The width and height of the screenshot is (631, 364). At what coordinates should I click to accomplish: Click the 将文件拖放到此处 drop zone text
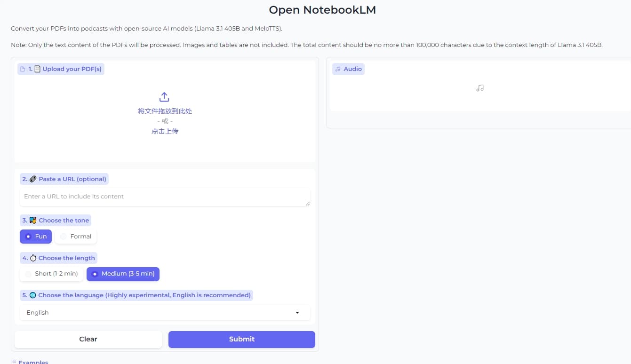coord(165,111)
